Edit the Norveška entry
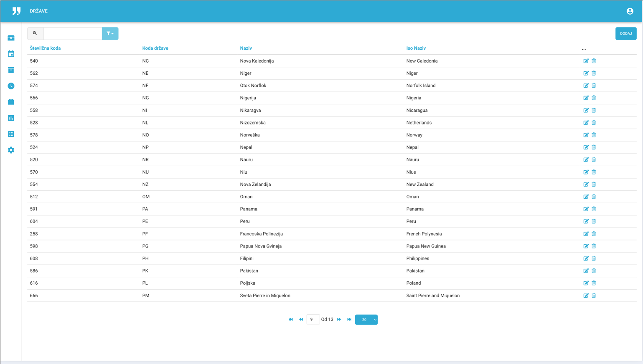Screen dimensions: 643x364 pyautogui.click(x=586, y=135)
